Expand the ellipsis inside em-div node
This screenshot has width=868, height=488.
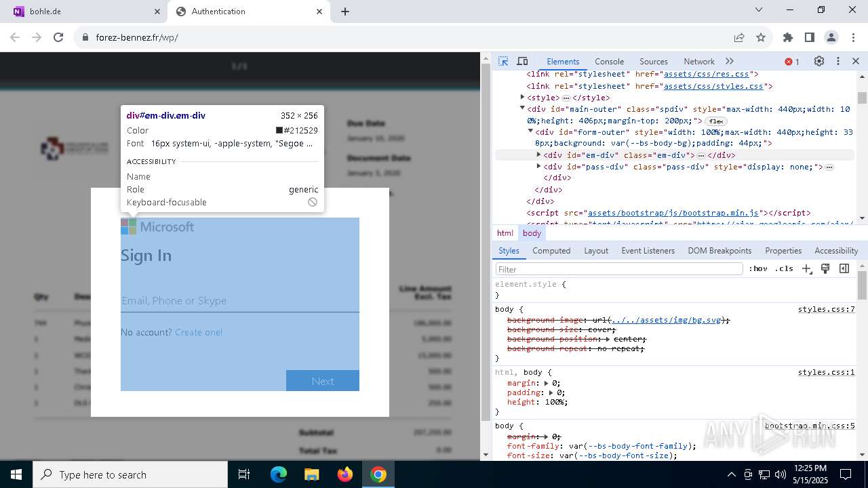click(x=701, y=156)
